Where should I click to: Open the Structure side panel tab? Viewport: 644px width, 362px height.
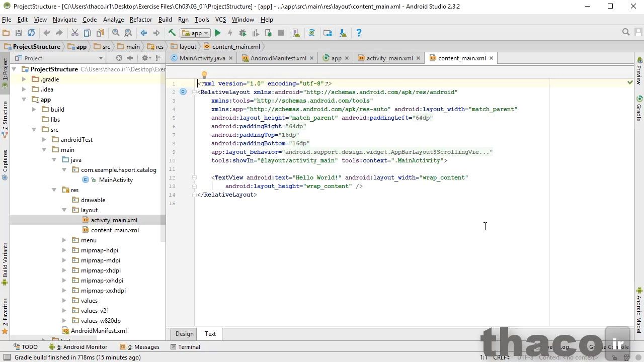[5, 120]
